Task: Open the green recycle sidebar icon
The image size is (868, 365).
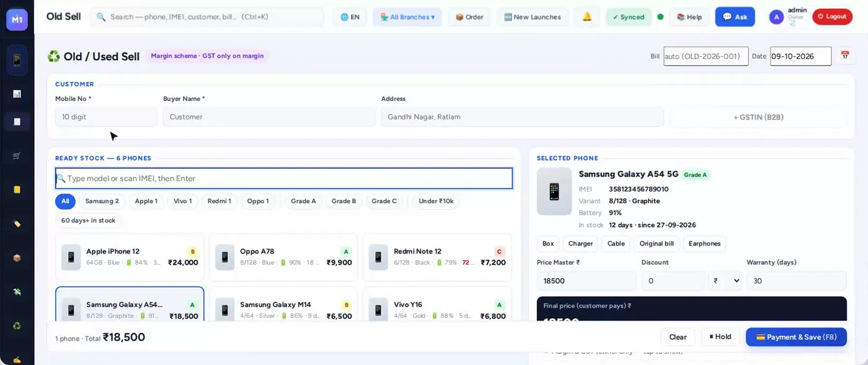Action: point(17,325)
